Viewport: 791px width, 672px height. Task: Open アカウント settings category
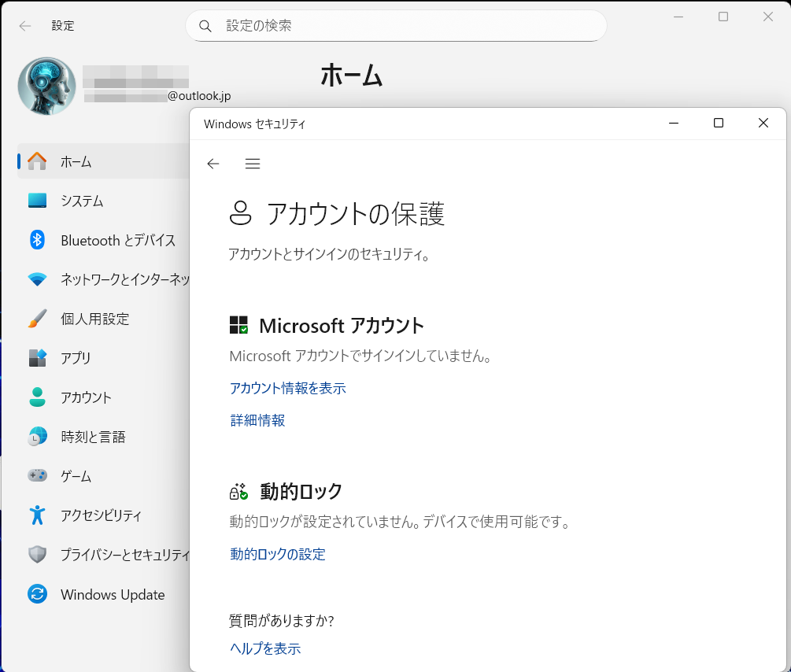(x=86, y=397)
